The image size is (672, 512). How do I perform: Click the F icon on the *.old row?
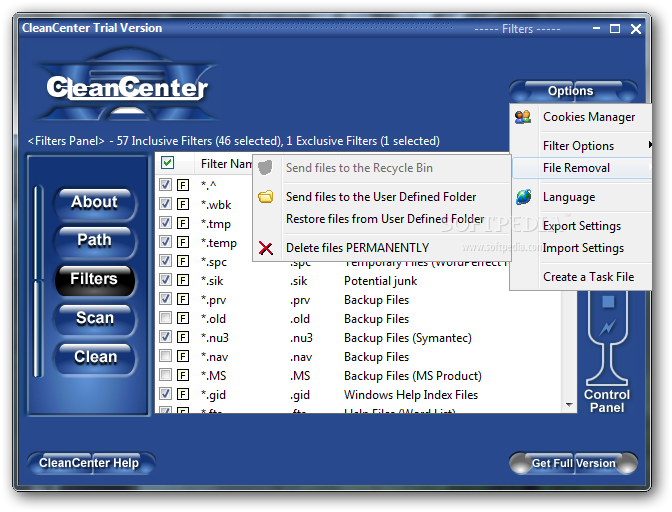pyautogui.click(x=183, y=318)
